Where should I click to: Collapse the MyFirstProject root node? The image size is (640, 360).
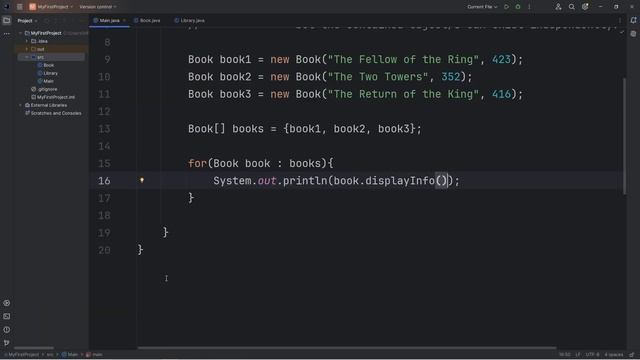point(20,33)
